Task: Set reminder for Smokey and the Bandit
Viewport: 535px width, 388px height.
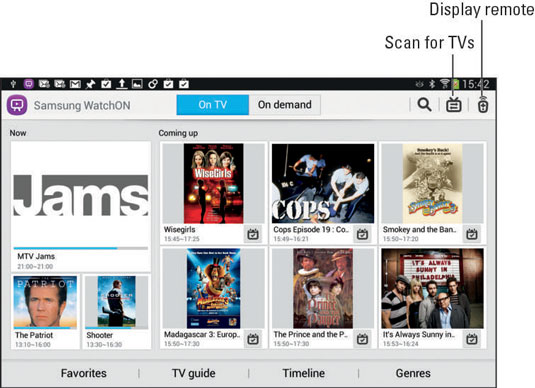Action: tap(472, 234)
